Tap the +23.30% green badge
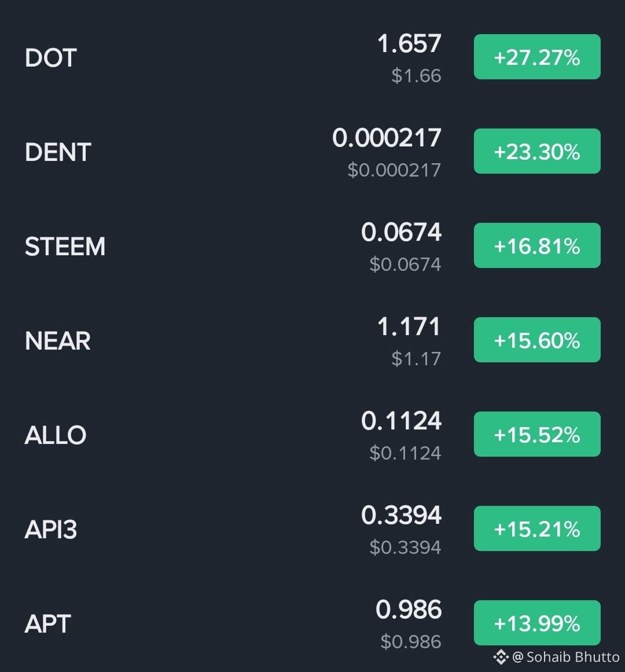This screenshot has height=672, width=625. [x=537, y=151]
